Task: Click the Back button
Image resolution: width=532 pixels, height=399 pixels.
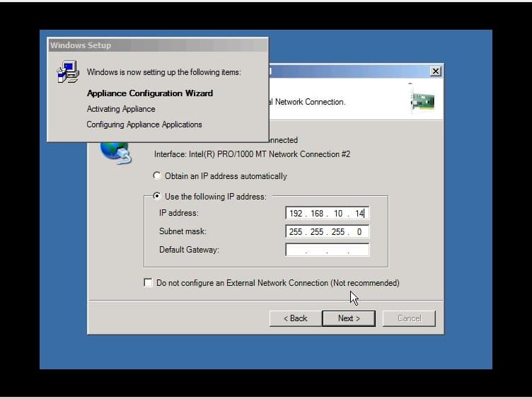Action: (295, 318)
